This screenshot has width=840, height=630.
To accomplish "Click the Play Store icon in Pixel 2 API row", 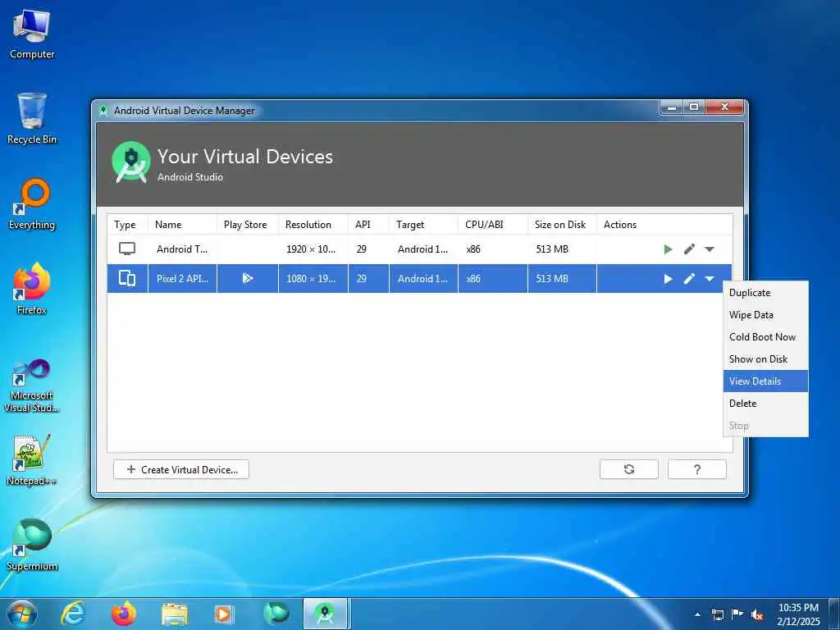I will (x=247, y=278).
